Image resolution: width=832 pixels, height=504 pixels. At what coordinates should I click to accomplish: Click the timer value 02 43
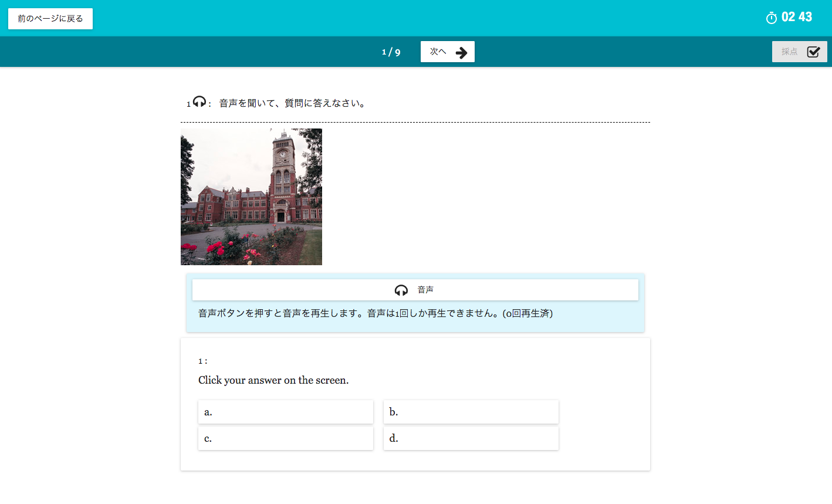tap(797, 17)
